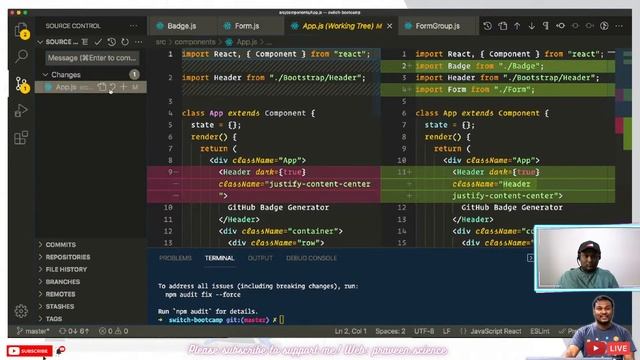Click the open changes with previous revision icon
The image size is (640, 360).
(x=560, y=26)
